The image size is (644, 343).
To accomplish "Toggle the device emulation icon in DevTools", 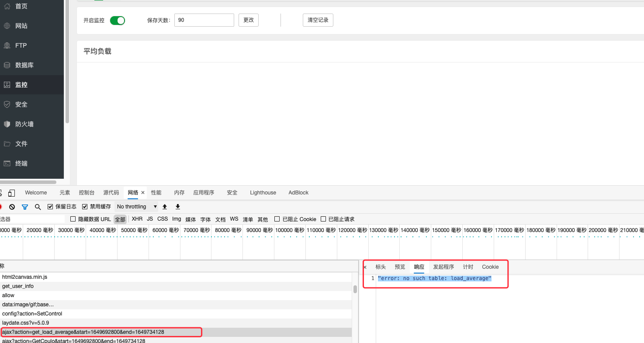I will (12, 193).
